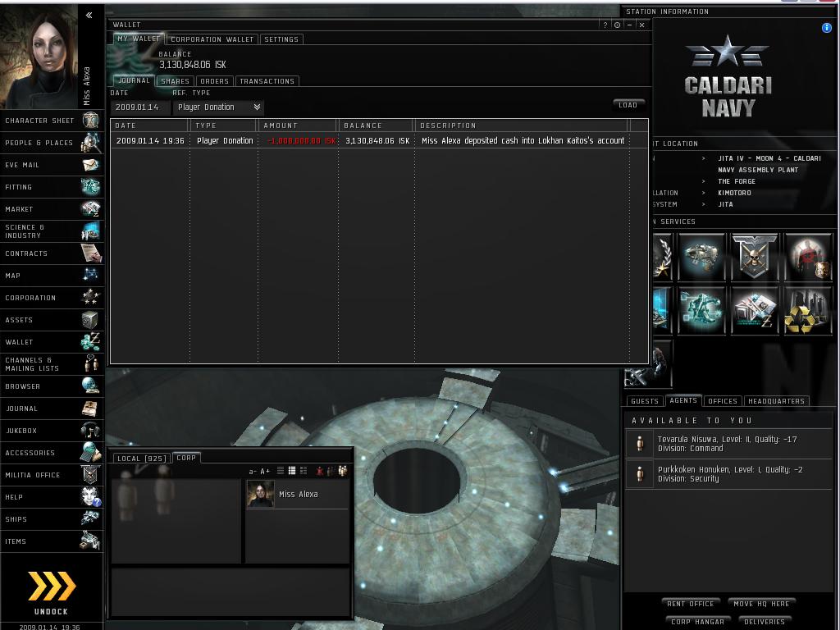Open the Ref. Type Player Donation dropdown

click(x=218, y=107)
